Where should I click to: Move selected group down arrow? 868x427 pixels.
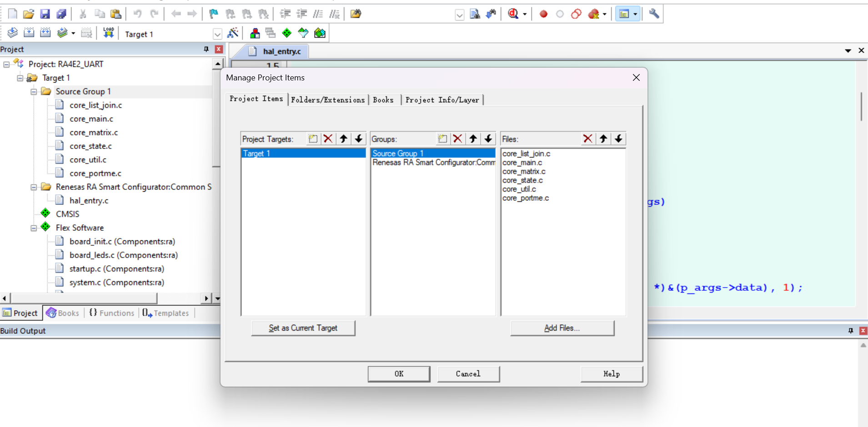[488, 139]
